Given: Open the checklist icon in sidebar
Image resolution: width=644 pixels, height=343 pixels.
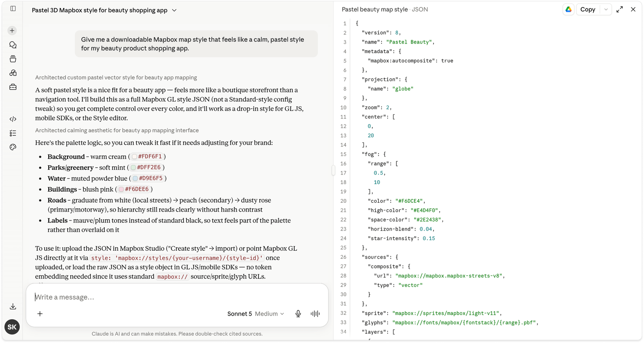Looking at the screenshot, I should click(13, 133).
